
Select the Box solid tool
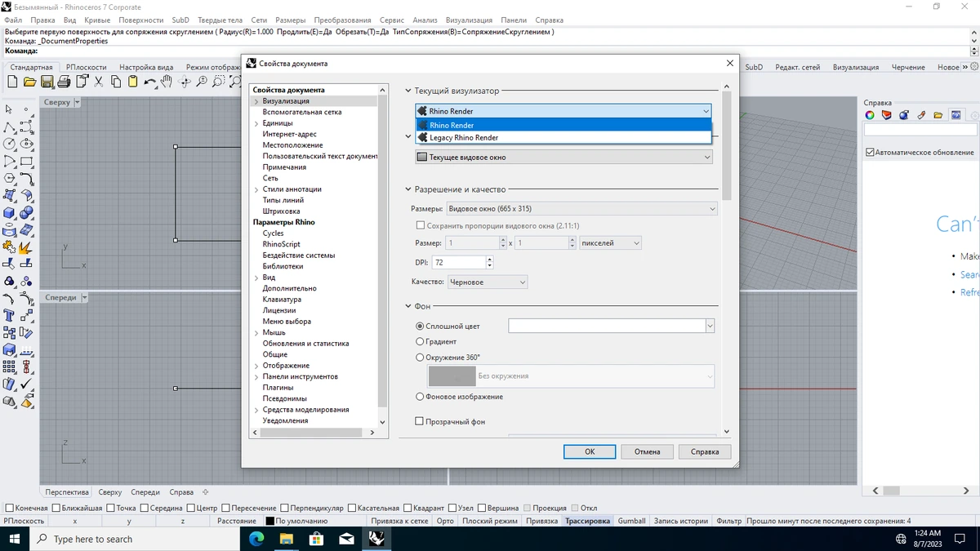(x=9, y=212)
